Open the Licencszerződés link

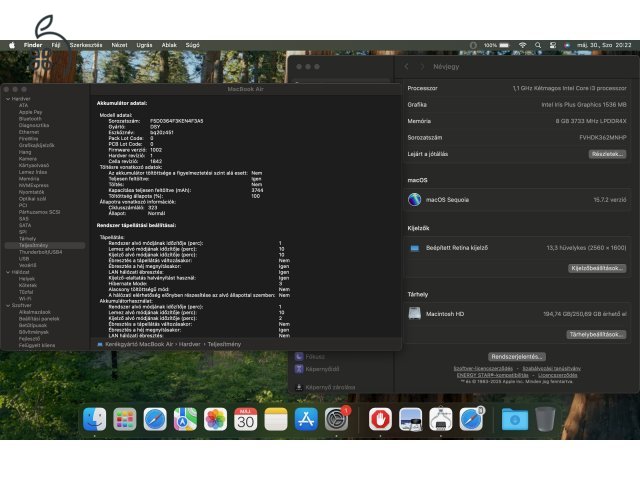coord(558,375)
